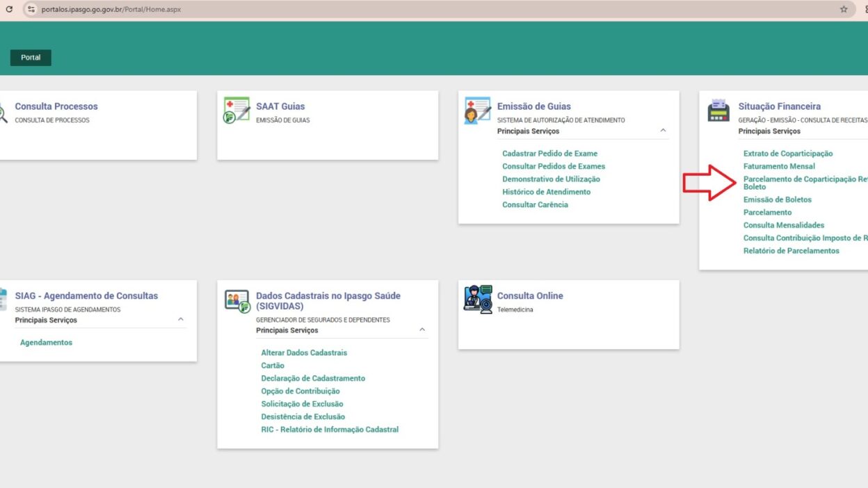
Task: Open Consultar Carência link
Action: click(x=535, y=205)
